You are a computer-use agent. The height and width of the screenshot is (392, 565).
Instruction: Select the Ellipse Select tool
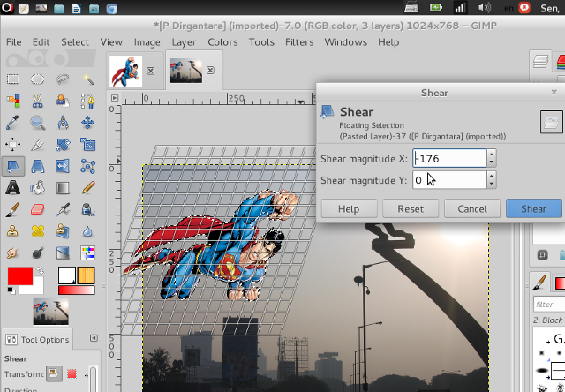point(37,79)
